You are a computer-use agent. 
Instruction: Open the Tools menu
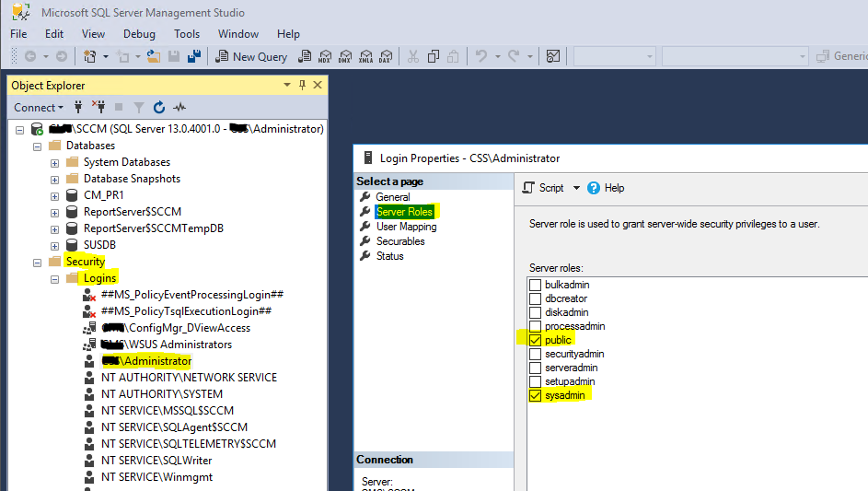coord(187,34)
